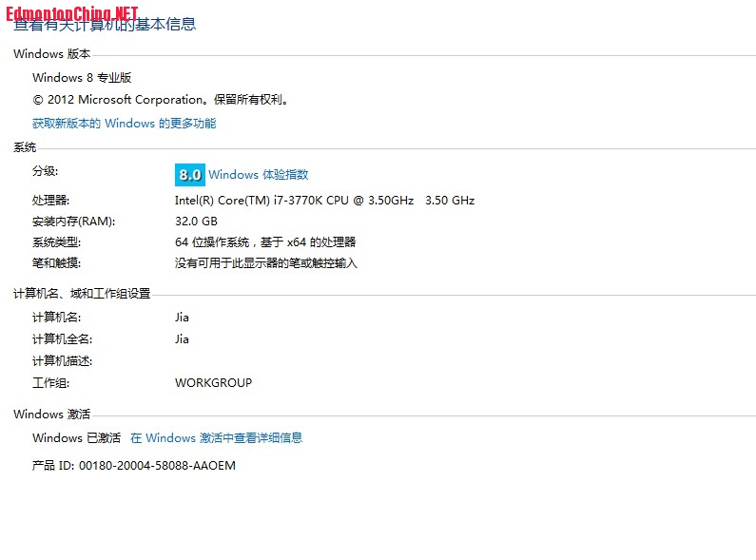The height and width of the screenshot is (560, 756).
Task: Click the Windows 已激活 status text
Action: [x=76, y=438]
